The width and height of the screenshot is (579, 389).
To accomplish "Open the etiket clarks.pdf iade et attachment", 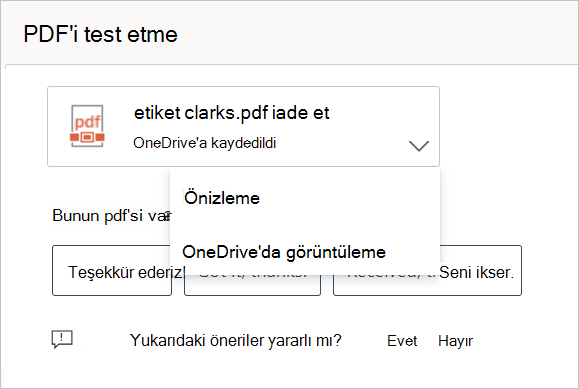I will (x=243, y=127).
